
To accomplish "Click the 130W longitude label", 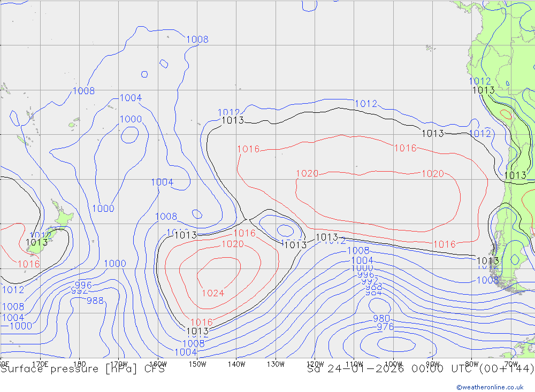I will 276,364.
